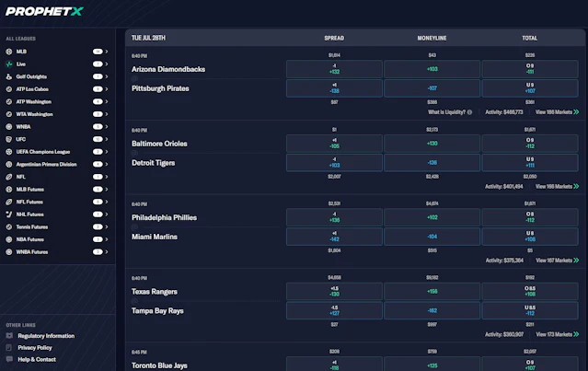Click the Tennis Futures icon
The image size is (588, 371).
[9, 227]
